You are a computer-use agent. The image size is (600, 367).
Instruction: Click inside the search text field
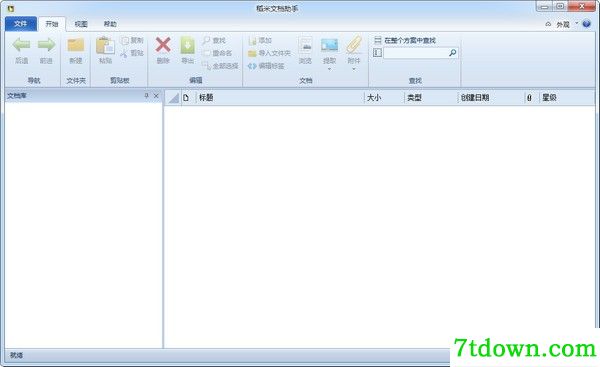click(416, 53)
